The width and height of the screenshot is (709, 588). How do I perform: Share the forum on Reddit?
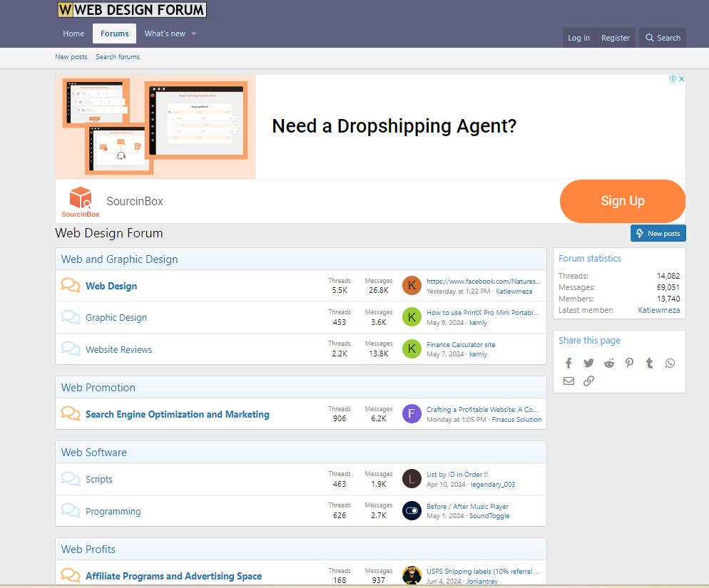609,363
